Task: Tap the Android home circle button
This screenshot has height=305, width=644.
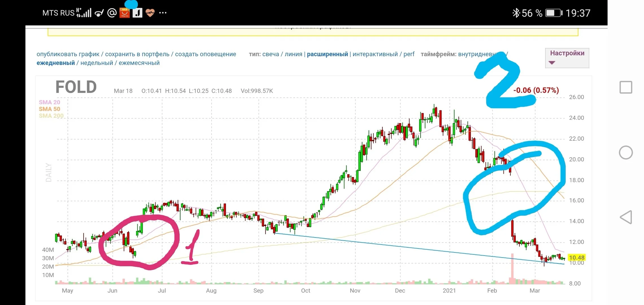Action: tap(626, 153)
